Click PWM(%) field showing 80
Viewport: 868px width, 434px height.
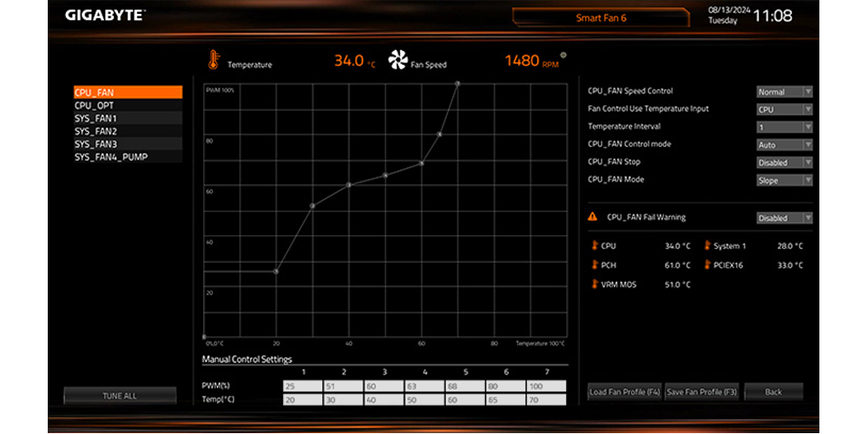coord(505,386)
